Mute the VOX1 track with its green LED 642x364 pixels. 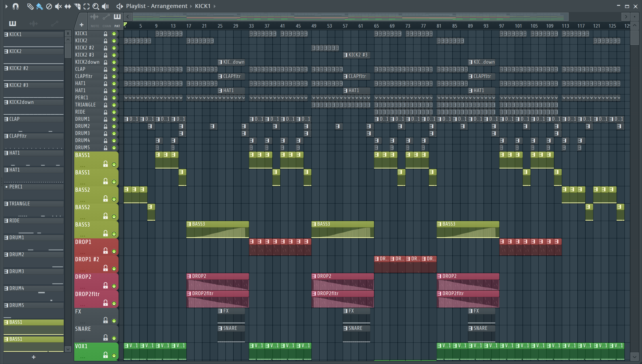(114, 356)
